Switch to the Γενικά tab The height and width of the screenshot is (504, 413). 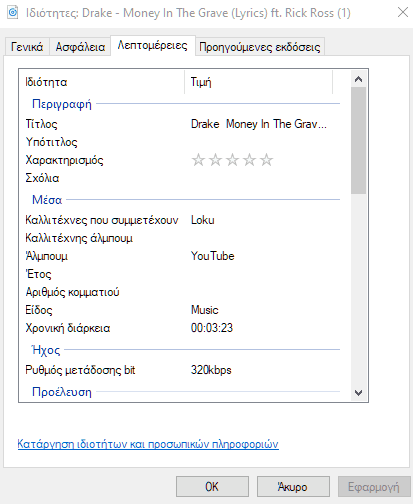tap(27, 47)
